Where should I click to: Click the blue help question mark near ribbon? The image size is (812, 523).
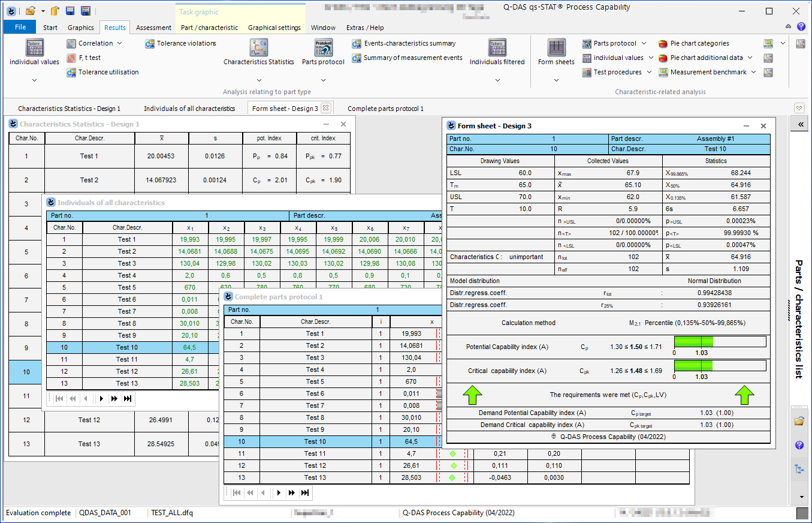tap(800, 26)
